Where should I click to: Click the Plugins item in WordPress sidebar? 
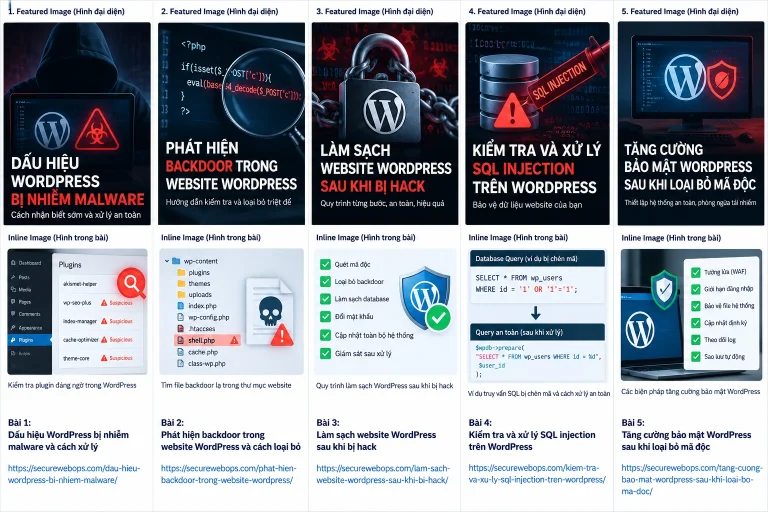(x=30, y=340)
